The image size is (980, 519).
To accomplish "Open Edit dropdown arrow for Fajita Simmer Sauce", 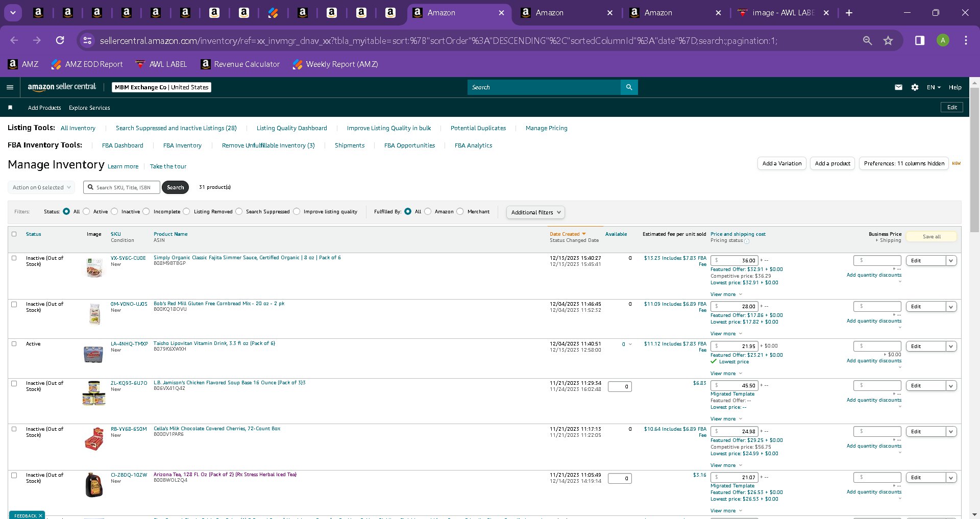I will coord(951,261).
